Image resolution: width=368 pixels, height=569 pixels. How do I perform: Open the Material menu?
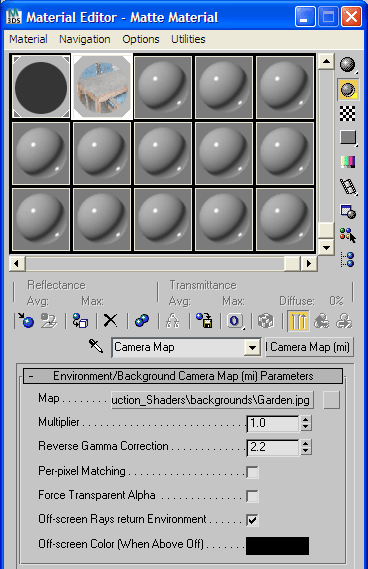click(28, 39)
